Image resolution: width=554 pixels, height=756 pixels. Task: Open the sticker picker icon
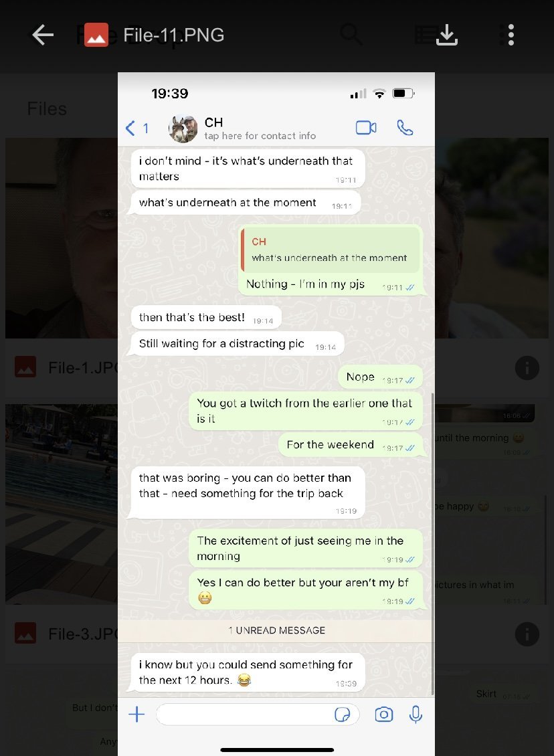click(x=343, y=715)
